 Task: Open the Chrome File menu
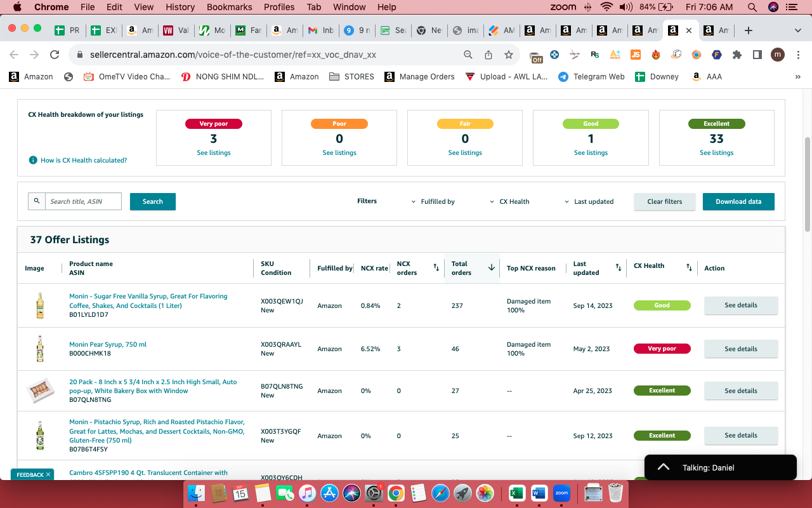coord(88,7)
